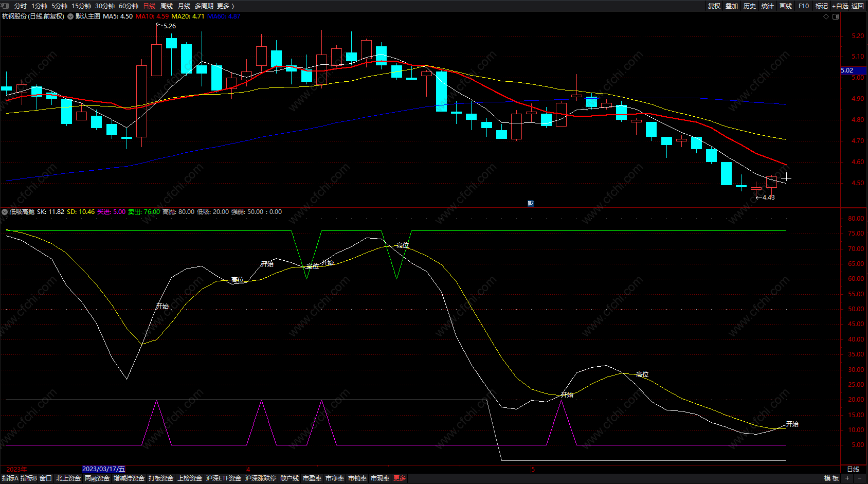Click the 财 financial marker on chart
The image size is (868, 484).
point(531,204)
